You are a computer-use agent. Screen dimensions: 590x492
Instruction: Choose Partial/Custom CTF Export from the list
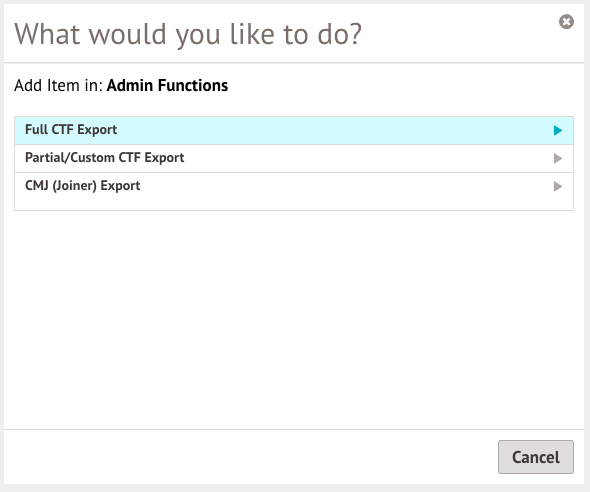[294, 158]
